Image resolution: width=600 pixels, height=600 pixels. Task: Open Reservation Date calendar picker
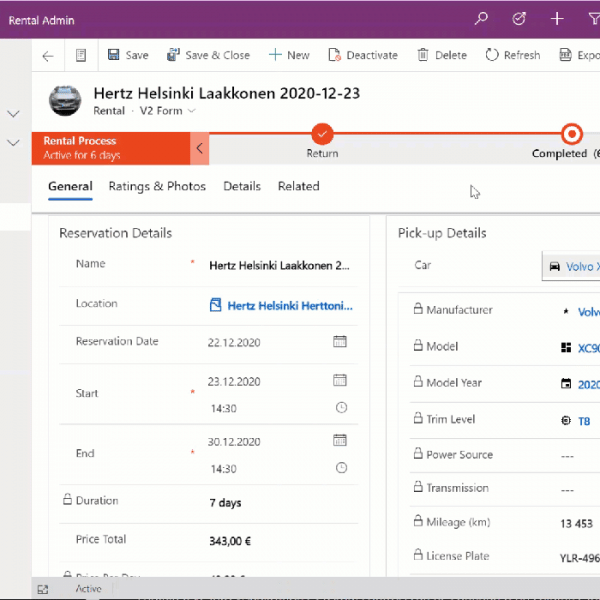pos(340,341)
